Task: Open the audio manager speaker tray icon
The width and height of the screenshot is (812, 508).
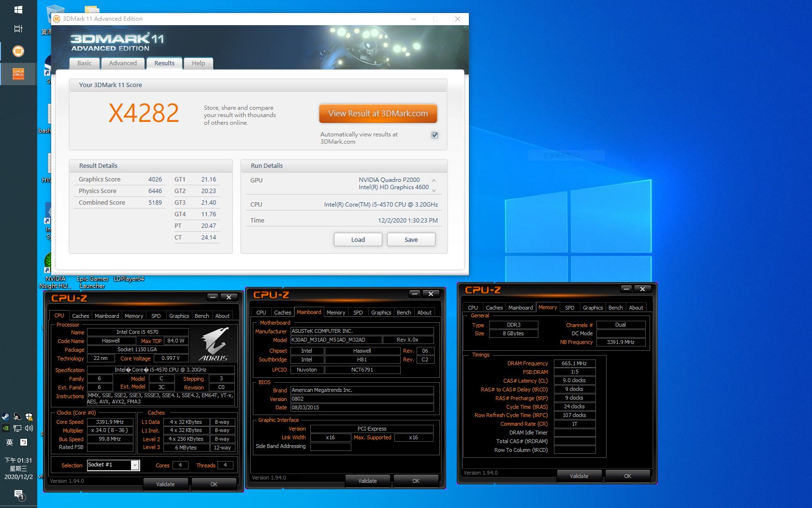Action: pyautogui.click(x=17, y=417)
